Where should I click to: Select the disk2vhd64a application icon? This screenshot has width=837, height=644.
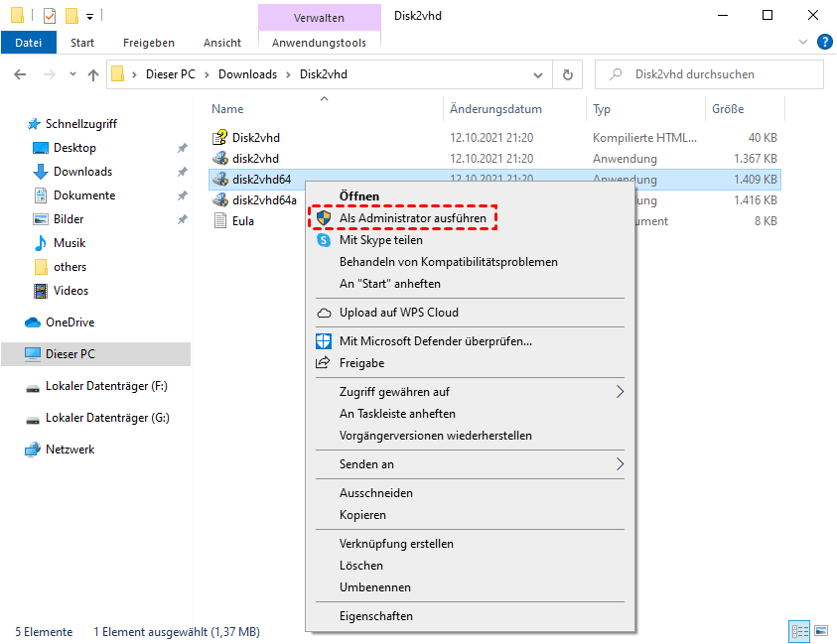tap(220, 200)
